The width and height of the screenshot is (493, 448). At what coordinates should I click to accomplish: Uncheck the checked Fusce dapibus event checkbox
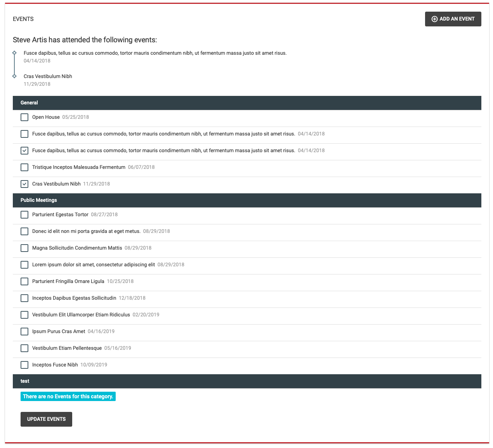click(x=24, y=151)
